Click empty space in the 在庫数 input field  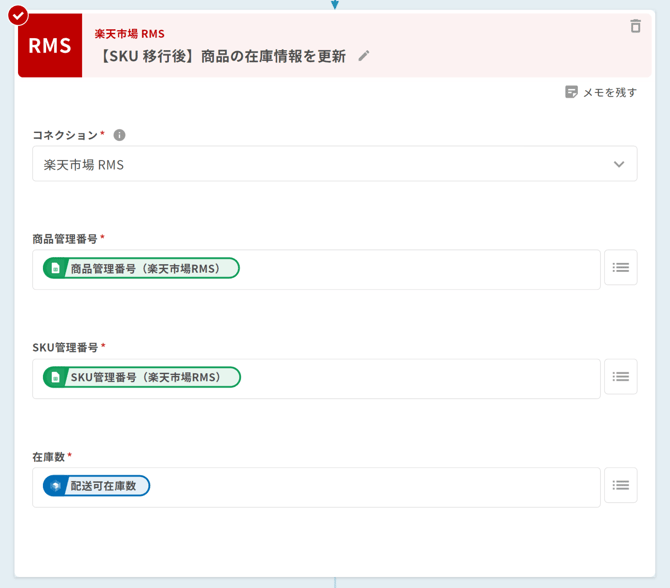[380, 487]
